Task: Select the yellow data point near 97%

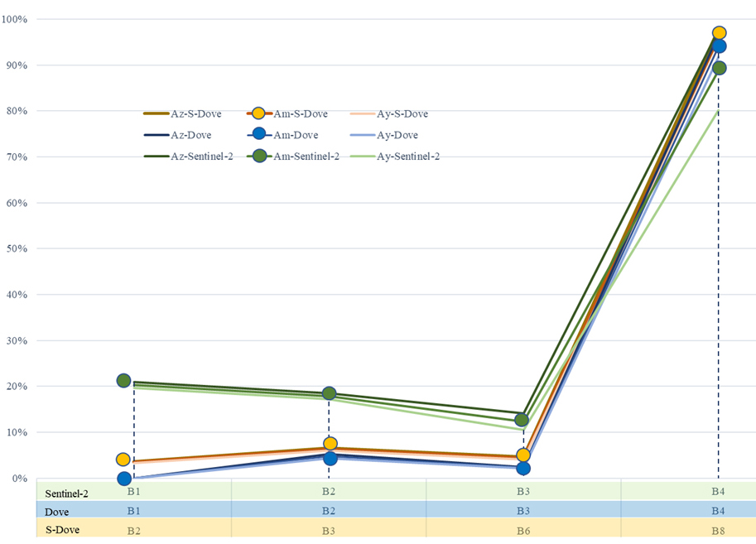Action: (719, 33)
